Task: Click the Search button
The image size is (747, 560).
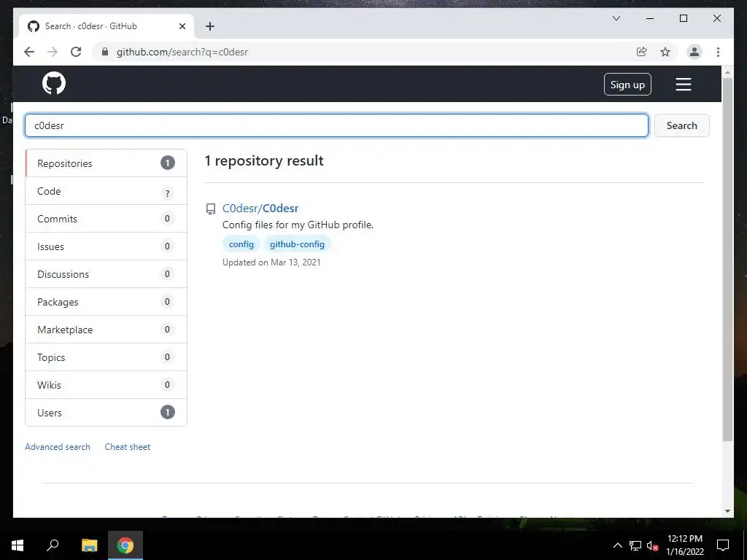Action: point(682,125)
